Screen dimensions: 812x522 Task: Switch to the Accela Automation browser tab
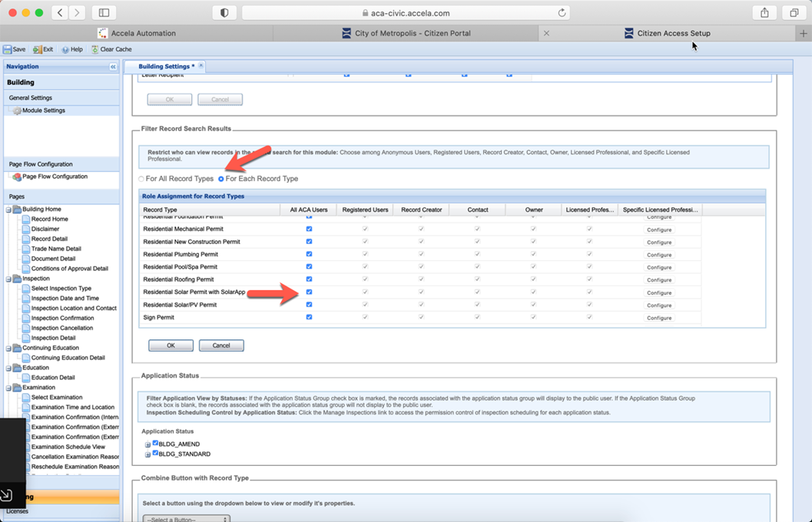click(138, 33)
